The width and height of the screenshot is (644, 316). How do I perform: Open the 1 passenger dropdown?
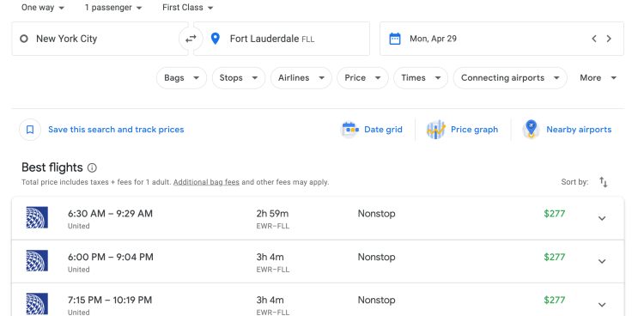pyautogui.click(x=113, y=8)
